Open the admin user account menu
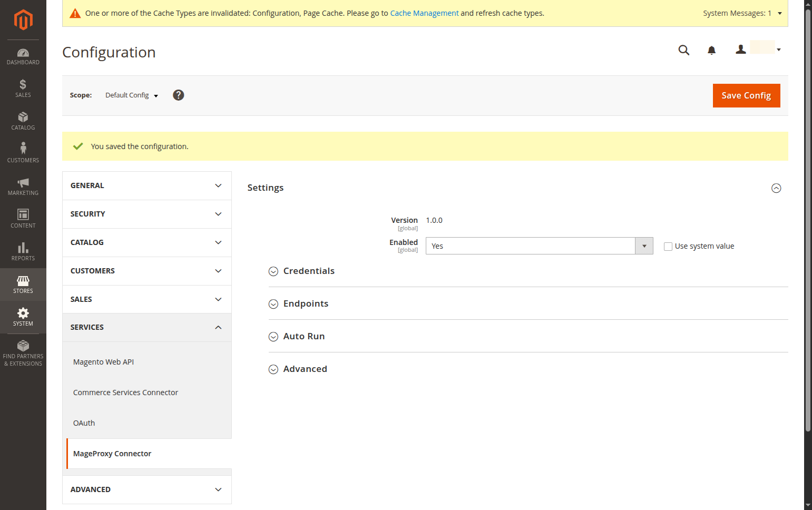Viewport: 812px width, 510px height. [758, 49]
